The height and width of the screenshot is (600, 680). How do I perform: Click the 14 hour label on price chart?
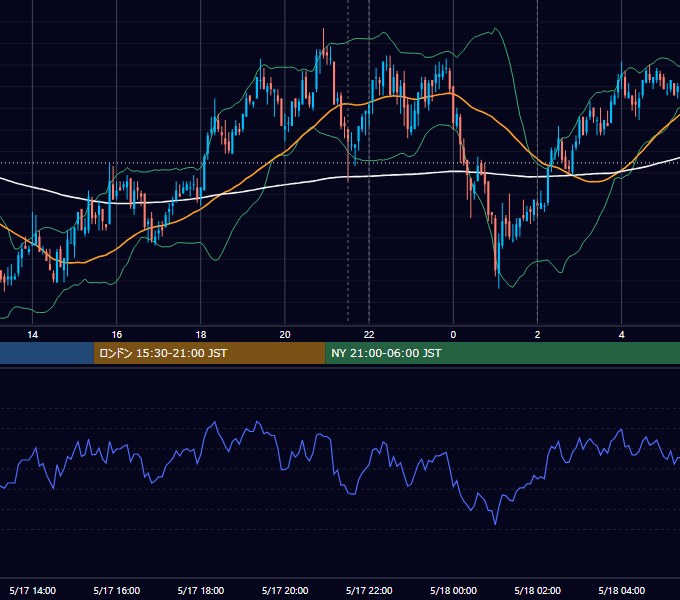33,334
